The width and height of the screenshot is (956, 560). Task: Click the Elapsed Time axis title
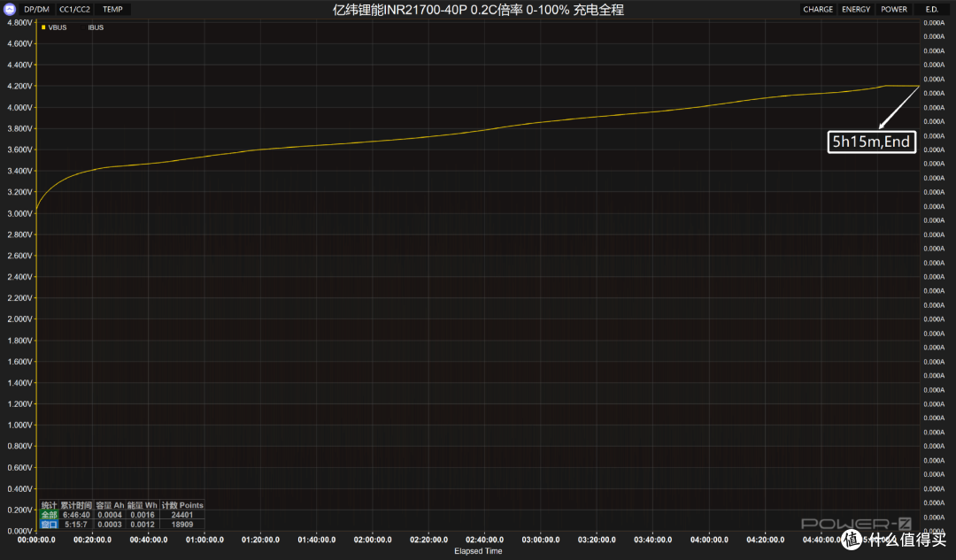point(478,551)
